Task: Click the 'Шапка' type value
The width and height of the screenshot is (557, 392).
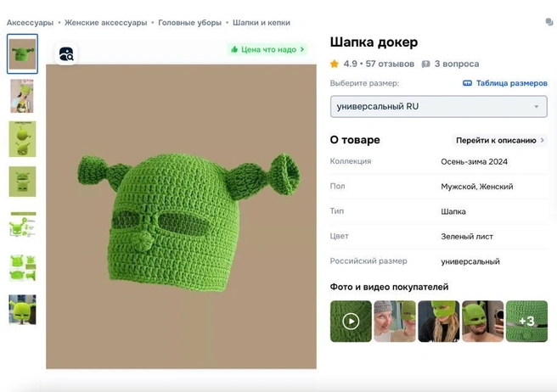Action: [453, 211]
